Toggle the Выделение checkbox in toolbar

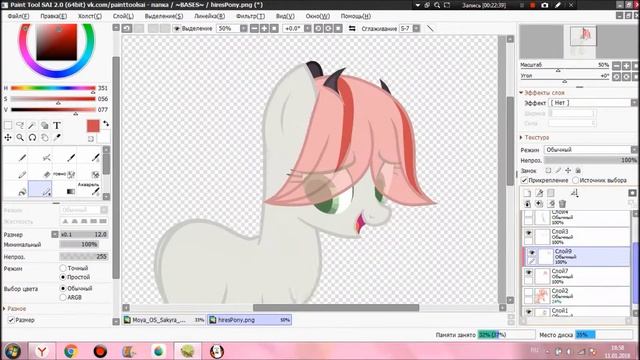(177, 29)
